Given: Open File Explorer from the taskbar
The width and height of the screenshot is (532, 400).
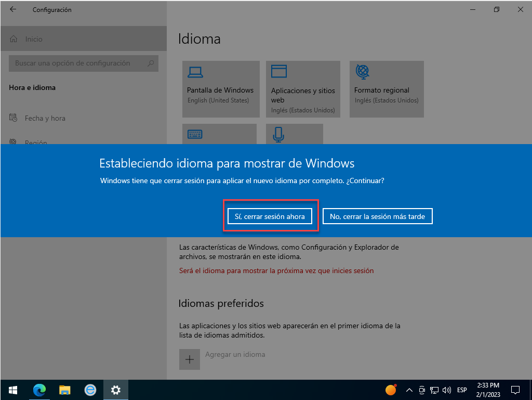Looking at the screenshot, I should [x=64, y=390].
